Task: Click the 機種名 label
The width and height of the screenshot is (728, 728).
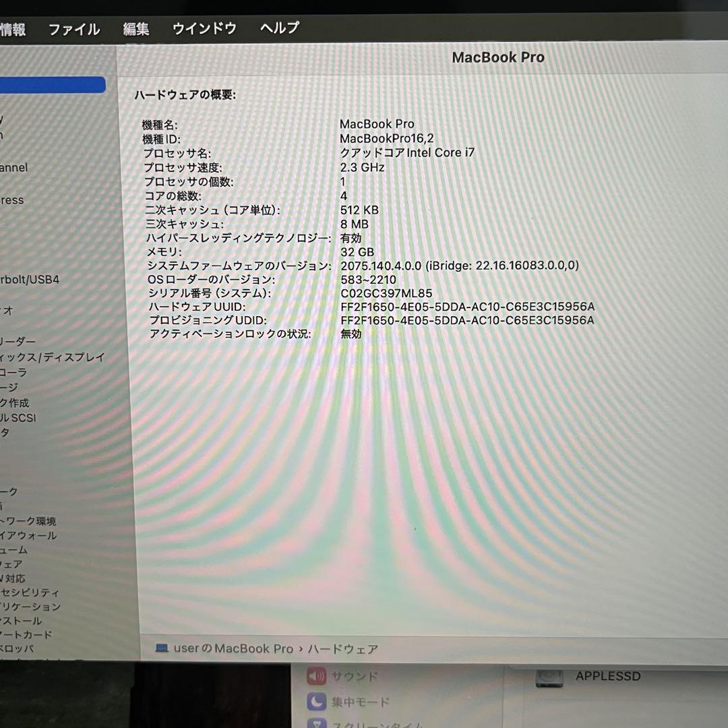Action: [x=160, y=125]
